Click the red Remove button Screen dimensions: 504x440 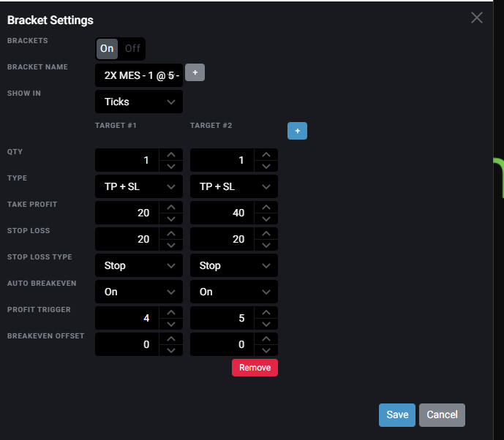[255, 368]
